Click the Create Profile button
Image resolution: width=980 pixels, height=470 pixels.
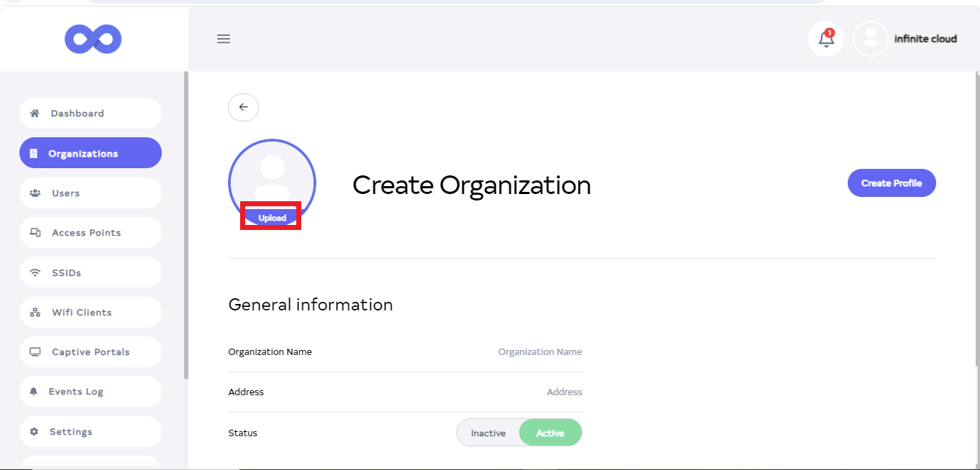click(x=892, y=183)
